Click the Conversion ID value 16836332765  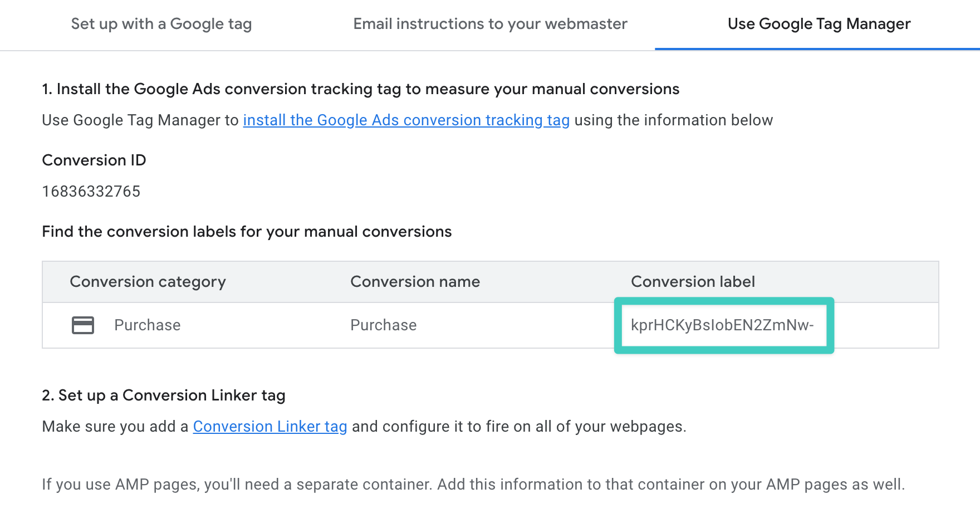tap(91, 191)
